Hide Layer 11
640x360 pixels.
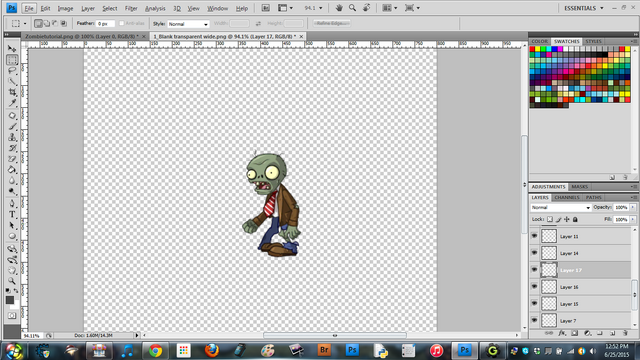(x=534, y=236)
